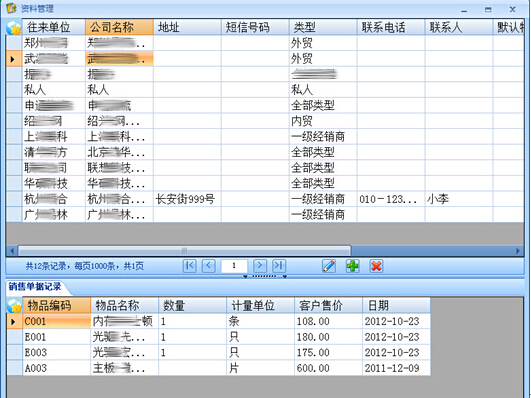This screenshot has height=398, width=531.
Task: Select the row with address 长安街999号
Action: click(x=265, y=199)
